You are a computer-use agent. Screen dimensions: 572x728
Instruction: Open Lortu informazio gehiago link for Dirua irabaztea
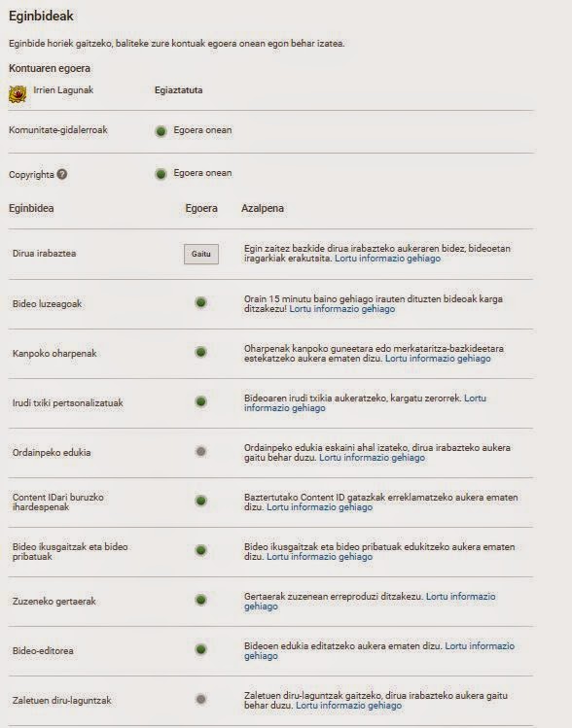point(387,259)
